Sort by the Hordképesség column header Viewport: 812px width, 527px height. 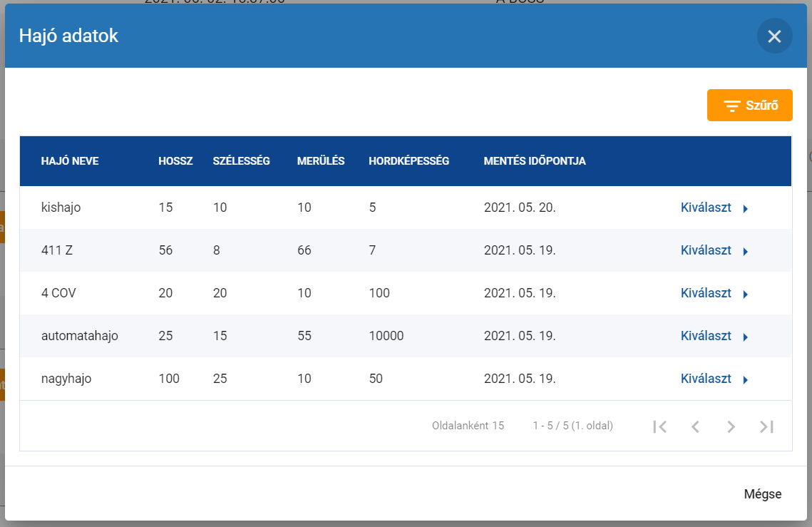click(x=408, y=161)
